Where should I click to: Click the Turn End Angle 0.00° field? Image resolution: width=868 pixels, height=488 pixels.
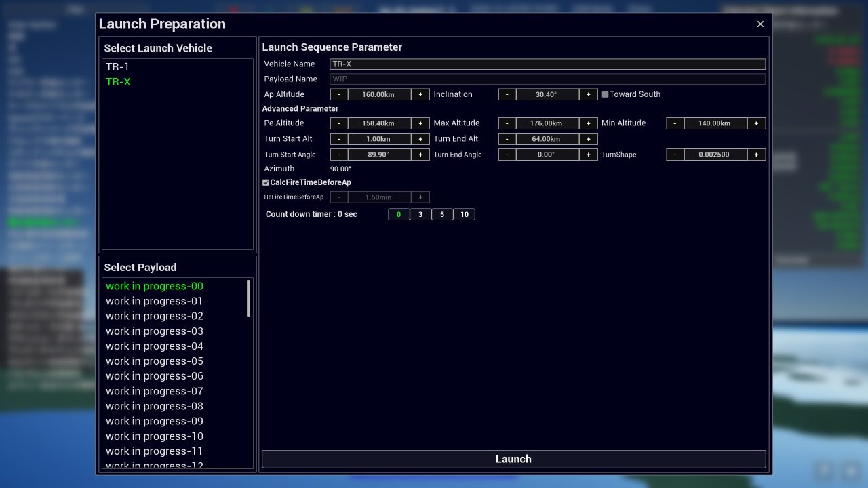point(548,155)
